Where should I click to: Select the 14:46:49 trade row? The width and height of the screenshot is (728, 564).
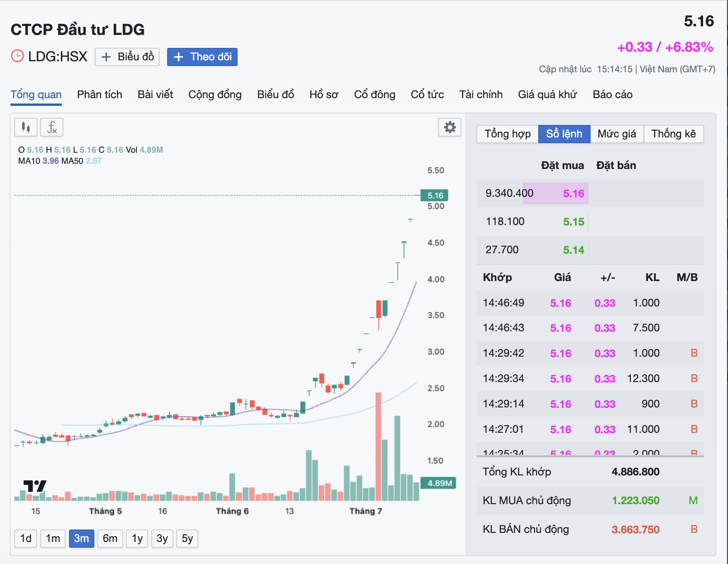[x=590, y=303]
